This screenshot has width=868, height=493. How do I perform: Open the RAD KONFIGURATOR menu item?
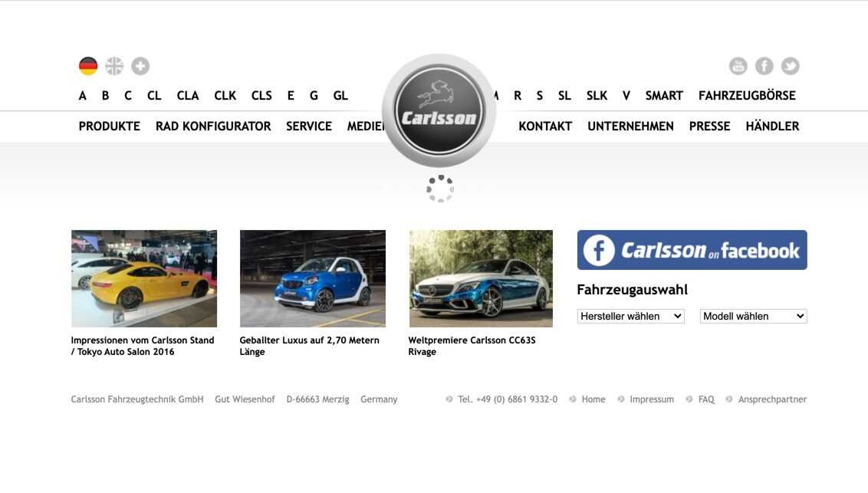point(213,127)
